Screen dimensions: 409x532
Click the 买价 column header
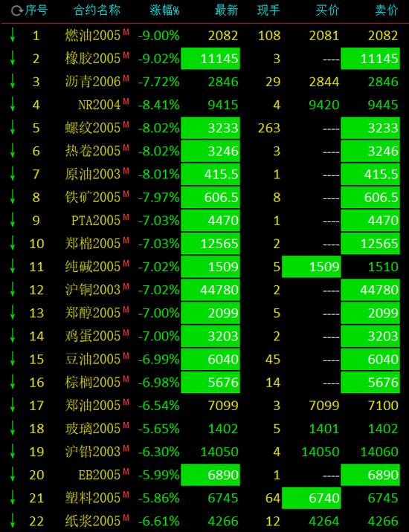coord(327,10)
